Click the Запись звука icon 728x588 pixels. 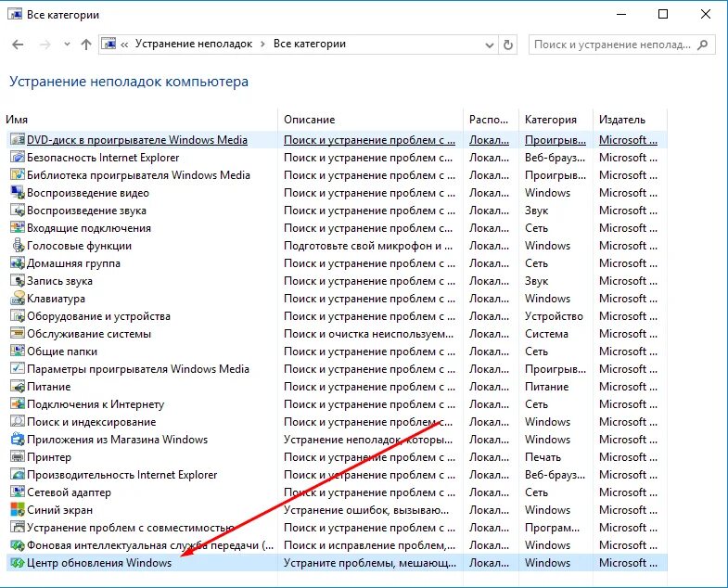[18, 281]
